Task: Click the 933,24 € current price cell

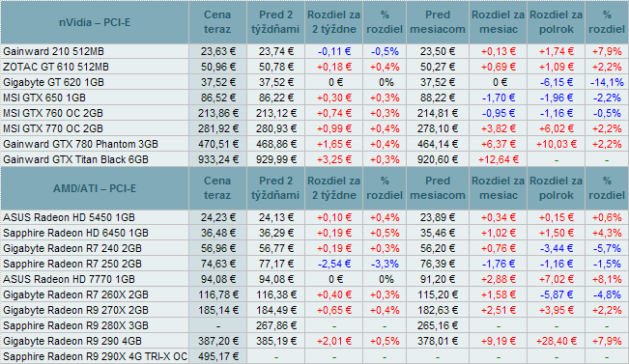Action: click(x=217, y=159)
